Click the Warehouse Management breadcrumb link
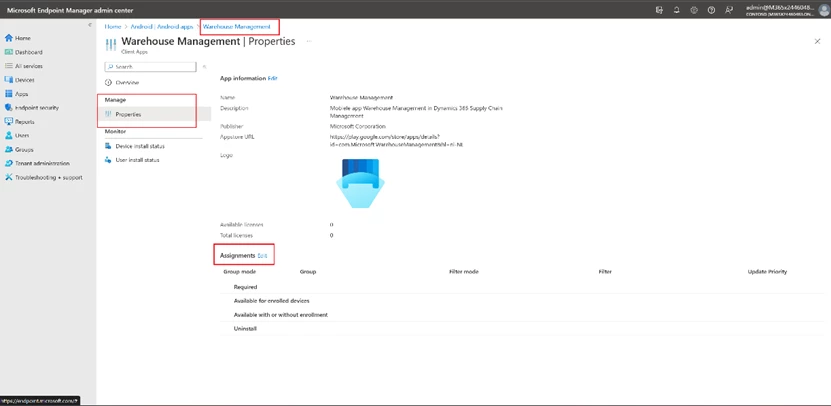The height and width of the screenshot is (406, 831). pyautogui.click(x=236, y=27)
